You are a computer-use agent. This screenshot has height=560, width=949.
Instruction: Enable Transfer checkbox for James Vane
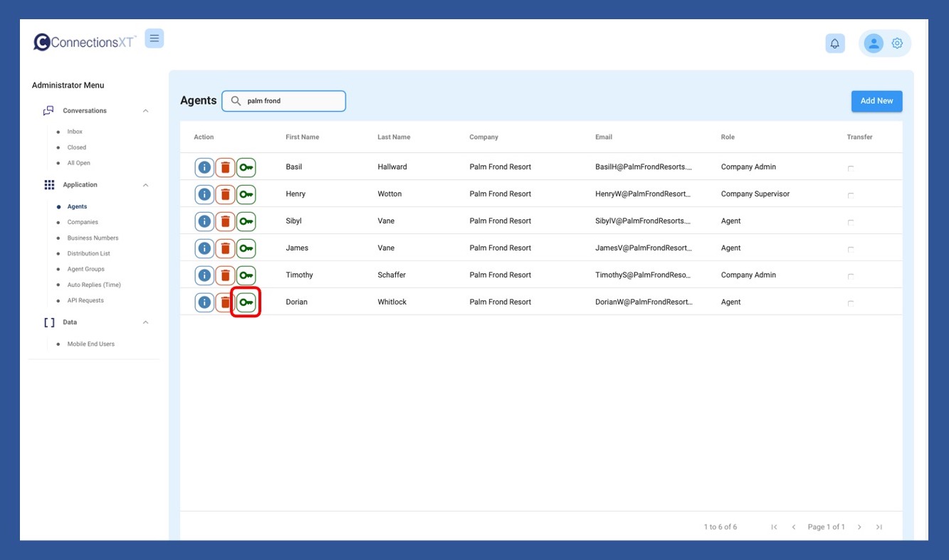pos(851,250)
